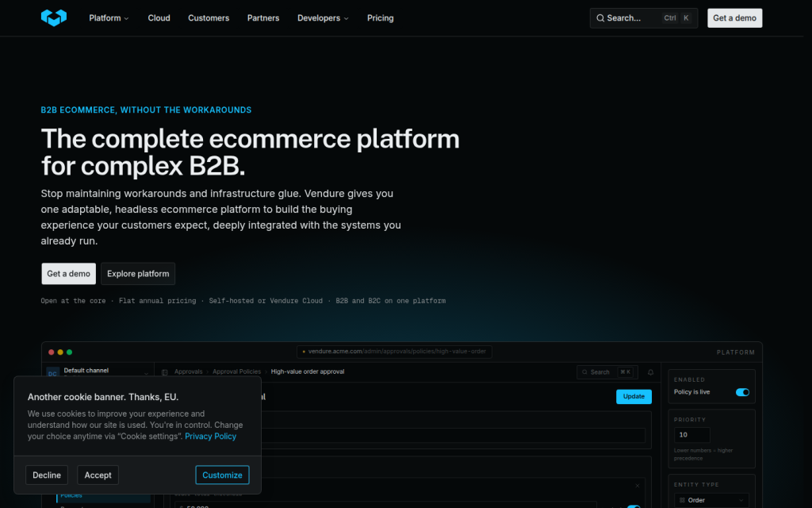This screenshot has width=812, height=508.
Task: Click the yellow window dot in the preview
Action: coord(60,352)
